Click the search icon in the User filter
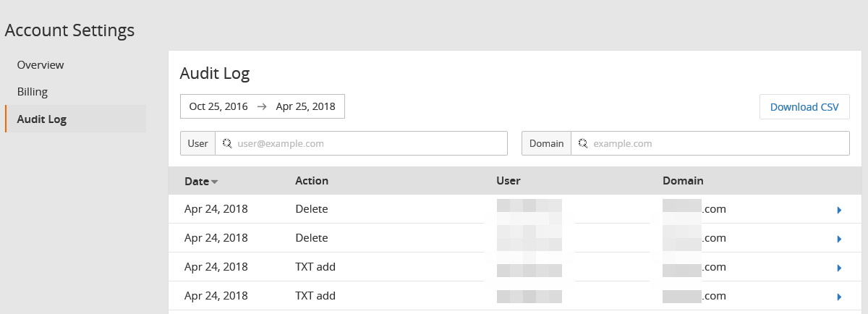 pos(226,143)
